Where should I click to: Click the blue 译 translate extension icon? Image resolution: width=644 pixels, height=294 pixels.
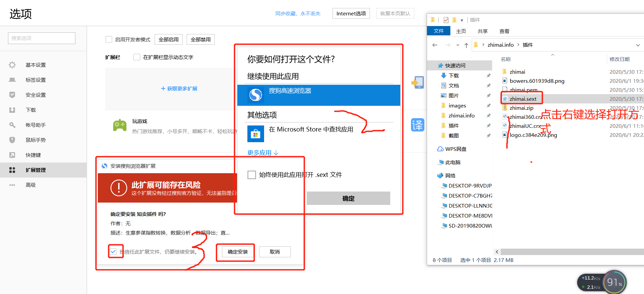click(x=418, y=125)
